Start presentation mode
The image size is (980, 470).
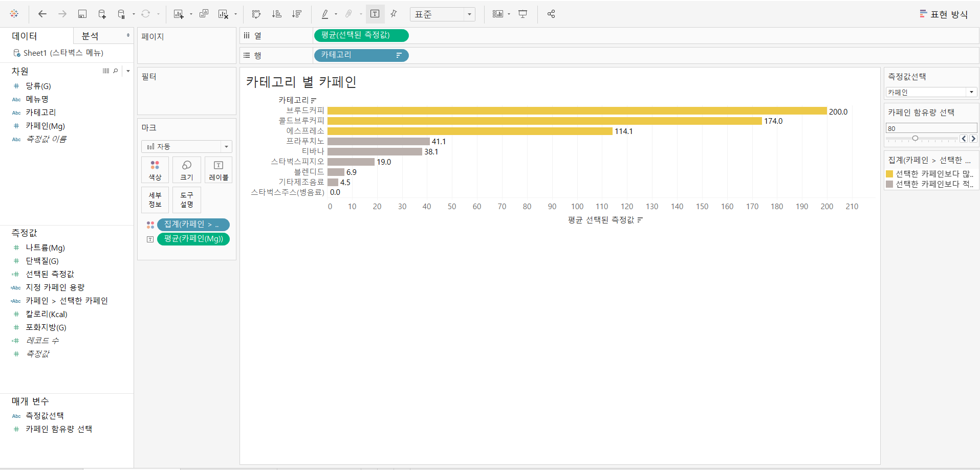pyautogui.click(x=523, y=14)
